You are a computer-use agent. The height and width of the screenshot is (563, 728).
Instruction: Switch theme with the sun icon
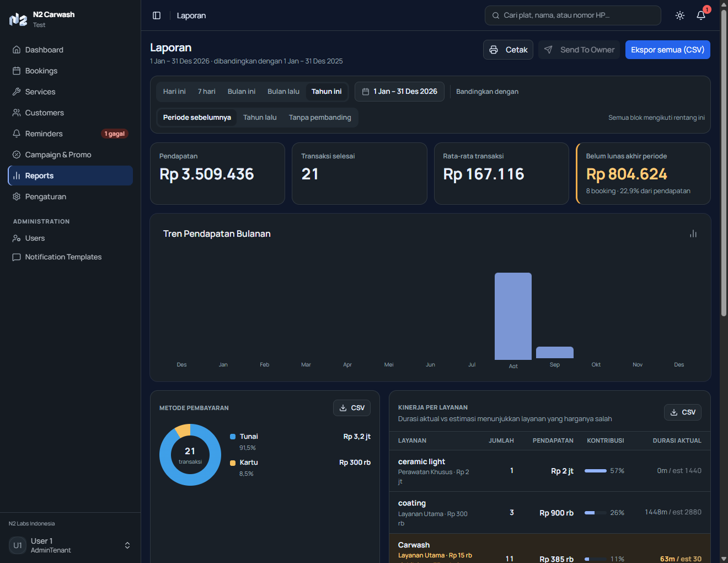click(x=680, y=15)
